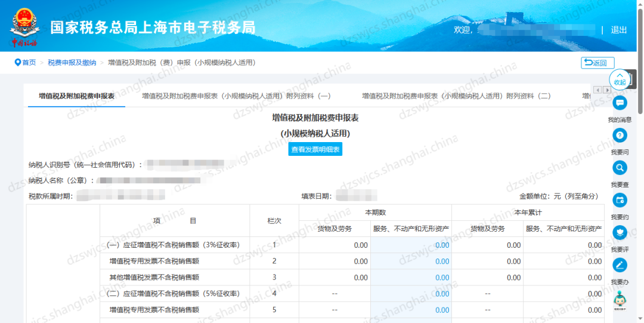Click the 返回 back button

597,63
